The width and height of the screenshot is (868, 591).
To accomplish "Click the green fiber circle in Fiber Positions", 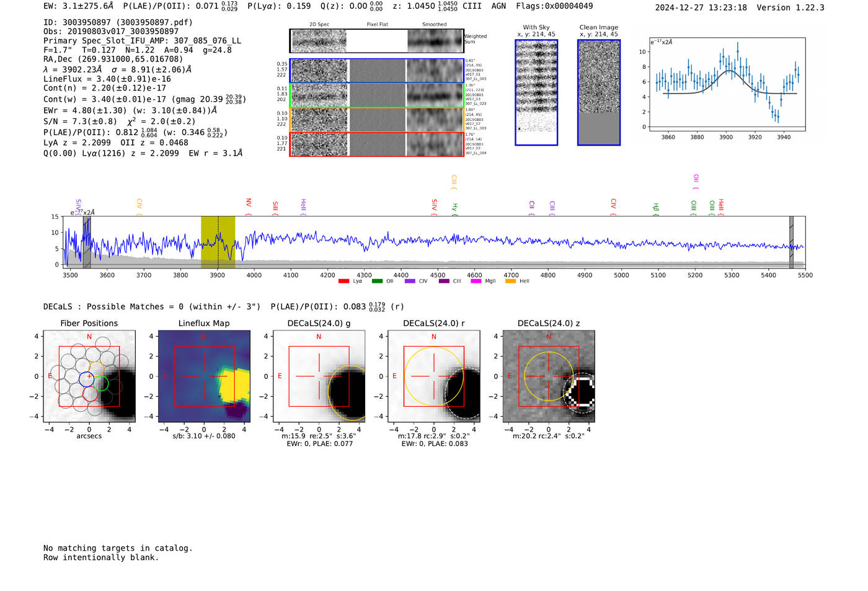I will click(x=102, y=384).
